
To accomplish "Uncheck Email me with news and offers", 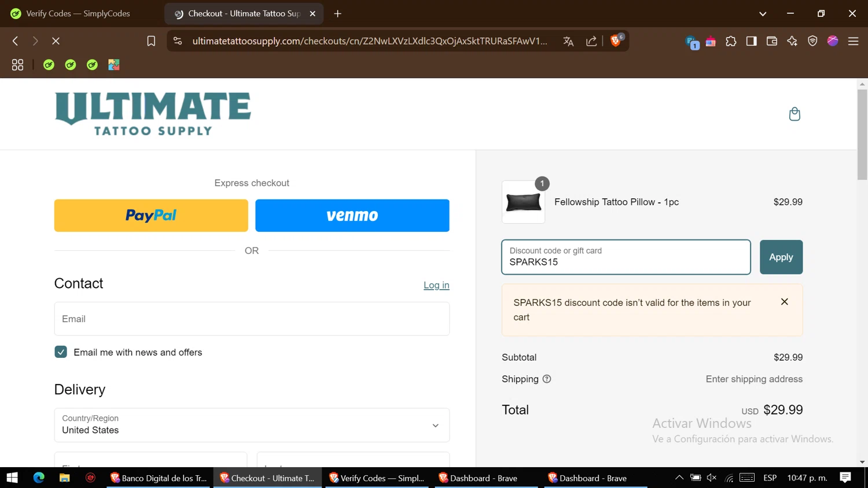I will (61, 352).
